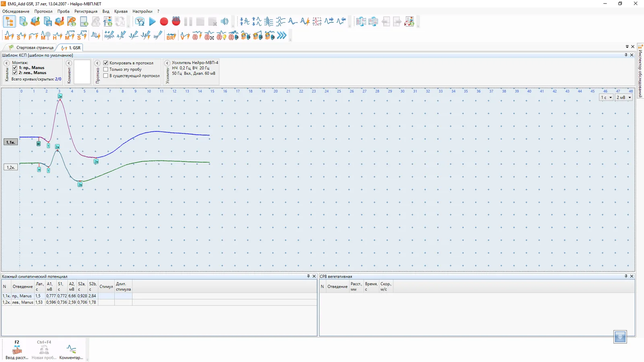The width and height of the screenshot is (644, 362).
Task: Collapse the Усилитель amplifier section arrow
Action: pos(167,63)
